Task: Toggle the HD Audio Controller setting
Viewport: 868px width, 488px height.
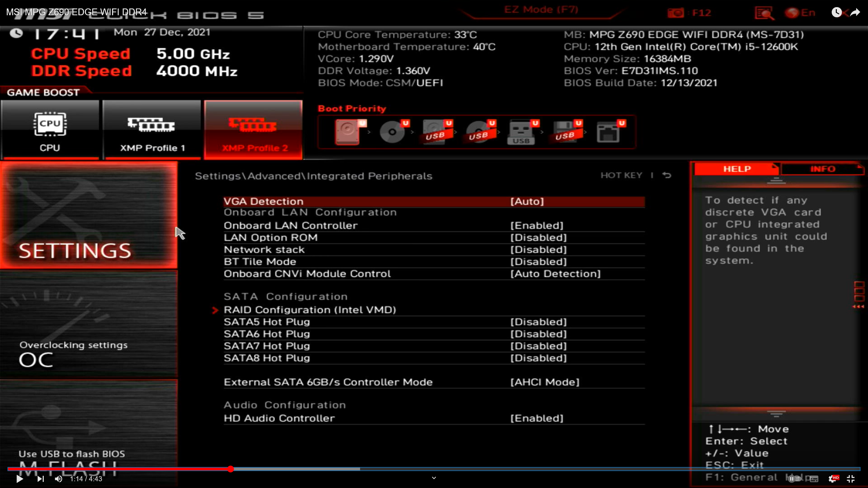Action: 537,418
